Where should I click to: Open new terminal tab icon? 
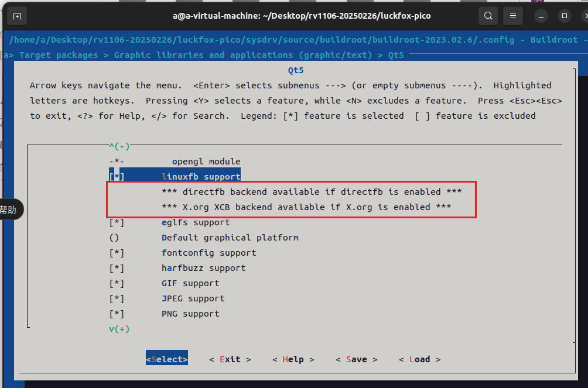(x=17, y=16)
